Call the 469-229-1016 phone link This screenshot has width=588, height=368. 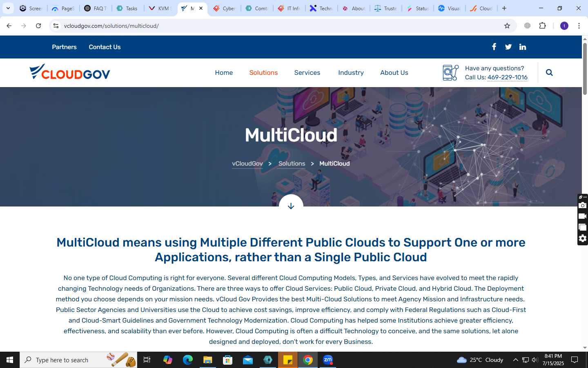507,77
